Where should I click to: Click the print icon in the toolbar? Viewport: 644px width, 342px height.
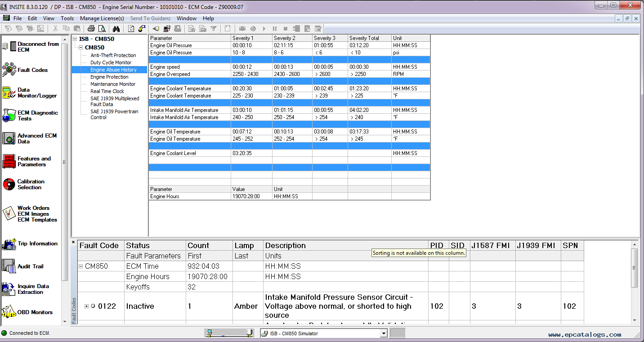(x=91, y=28)
